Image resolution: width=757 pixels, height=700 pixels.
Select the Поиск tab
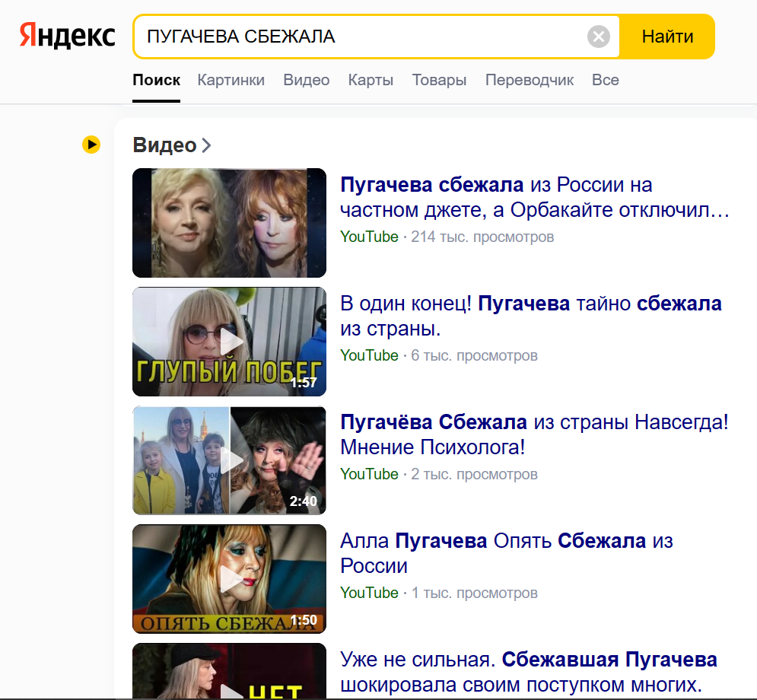click(x=157, y=80)
